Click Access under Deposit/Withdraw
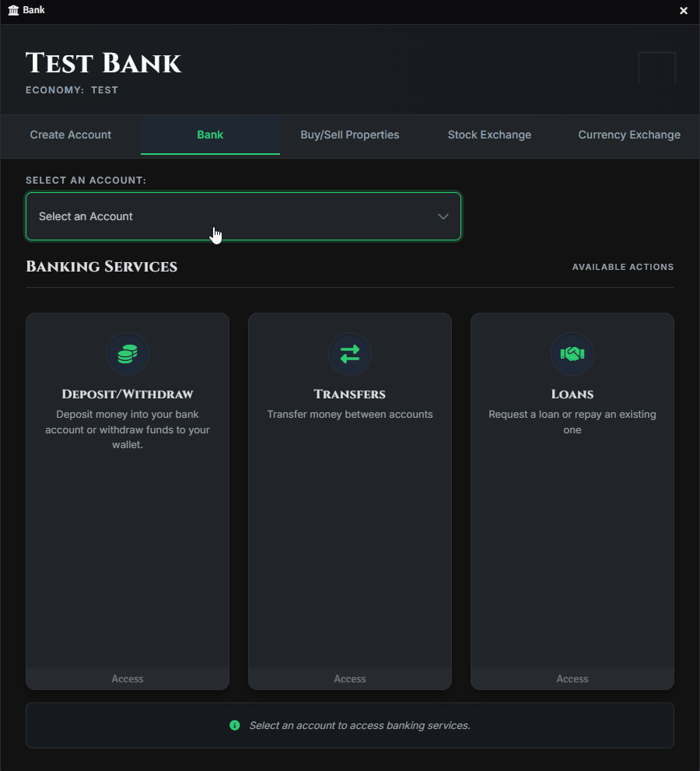Image resolution: width=700 pixels, height=771 pixels. [x=128, y=678]
